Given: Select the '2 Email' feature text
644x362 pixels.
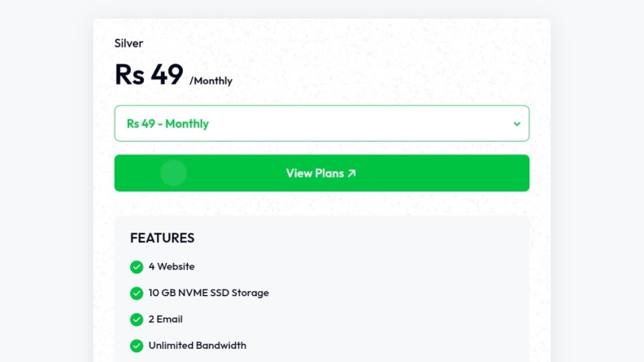Looking at the screenshot, I should pos(165,319).
